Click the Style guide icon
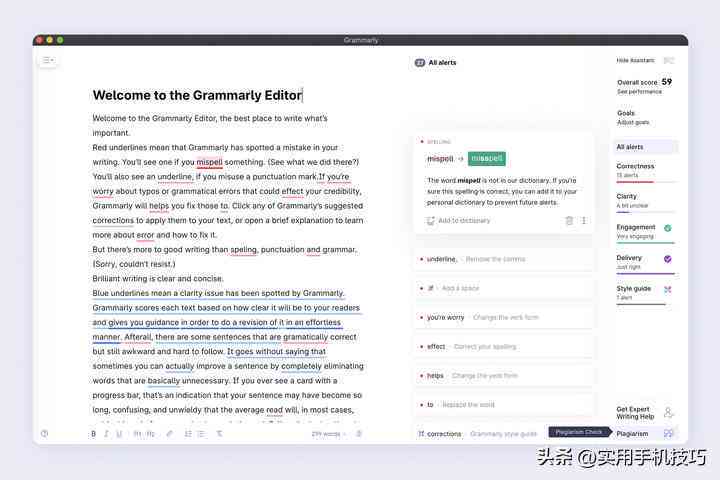The image size is (720, 480). (x=668, y=289)
